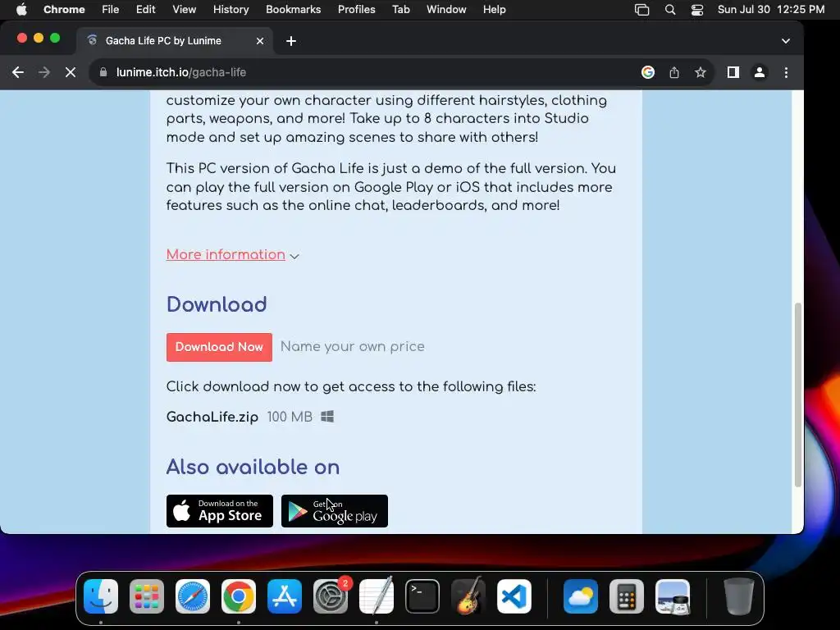
Task: Open the side panel icon
Action: coord(733,72)
